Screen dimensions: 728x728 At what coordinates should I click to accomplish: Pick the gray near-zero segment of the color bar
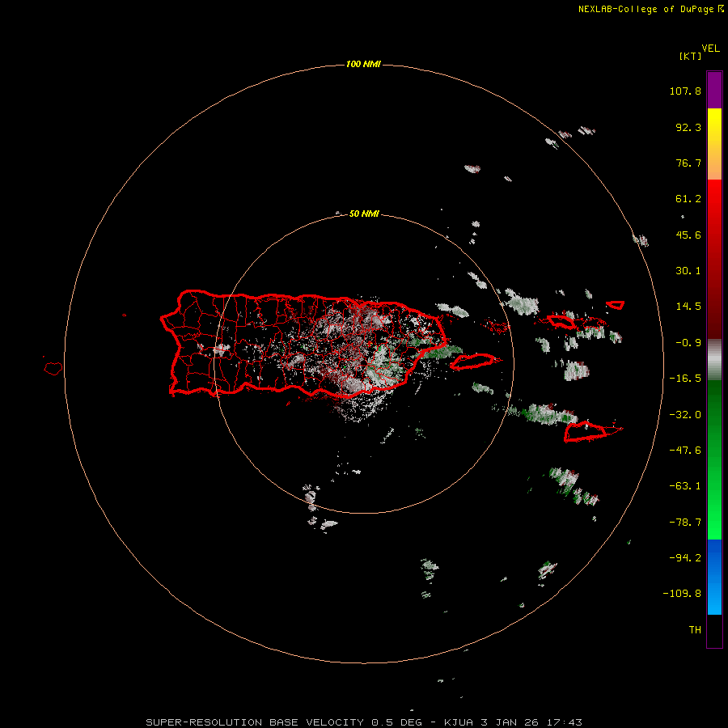click(714, 360)
